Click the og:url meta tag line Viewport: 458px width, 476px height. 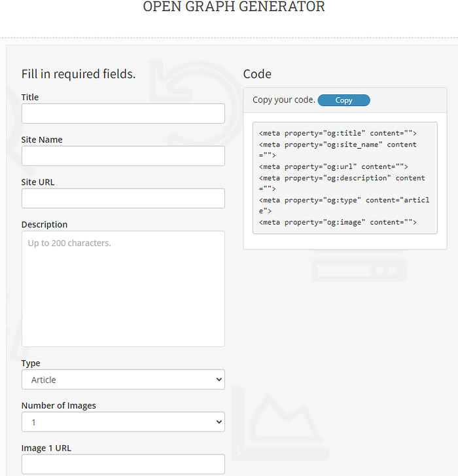(x=333, y=167)
